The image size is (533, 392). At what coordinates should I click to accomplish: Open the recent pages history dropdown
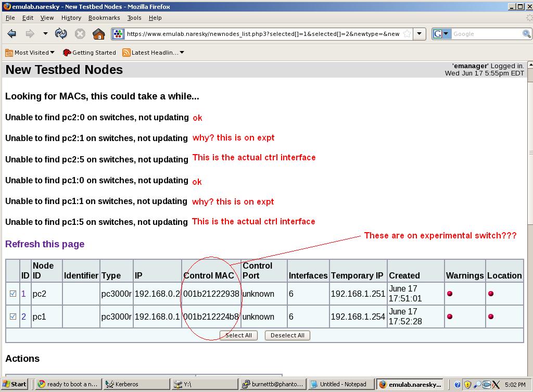[x=45, y=34]
